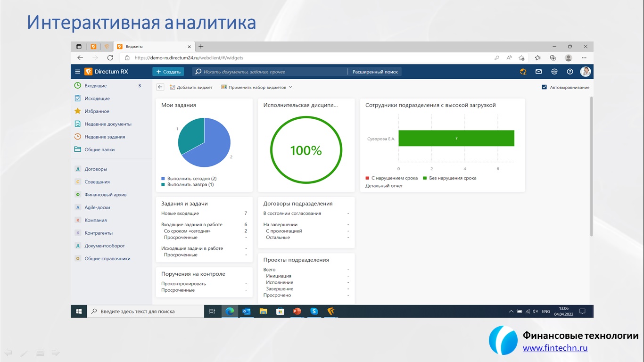This screenshot has height=362, width=644.
Task: Open the Directum RX hamburger menu
Action: pos(78,72)
